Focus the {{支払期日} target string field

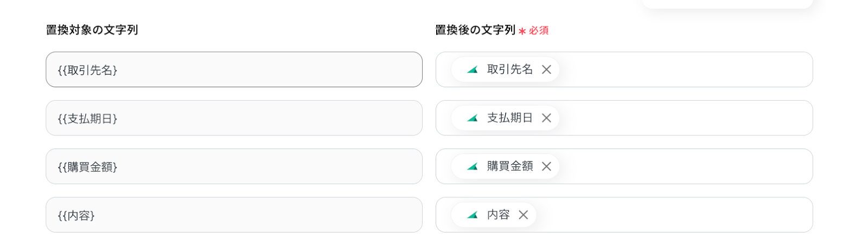(x=234, y=118)
